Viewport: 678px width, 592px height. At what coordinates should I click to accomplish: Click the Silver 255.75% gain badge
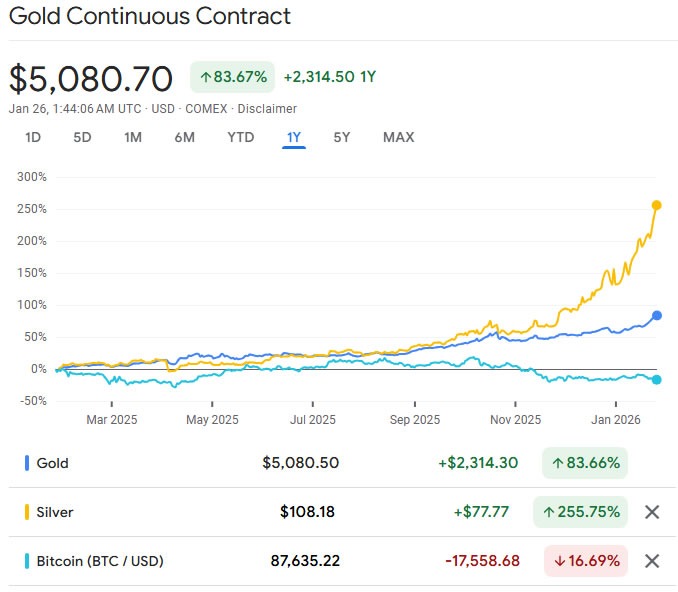tap(580, 512)
